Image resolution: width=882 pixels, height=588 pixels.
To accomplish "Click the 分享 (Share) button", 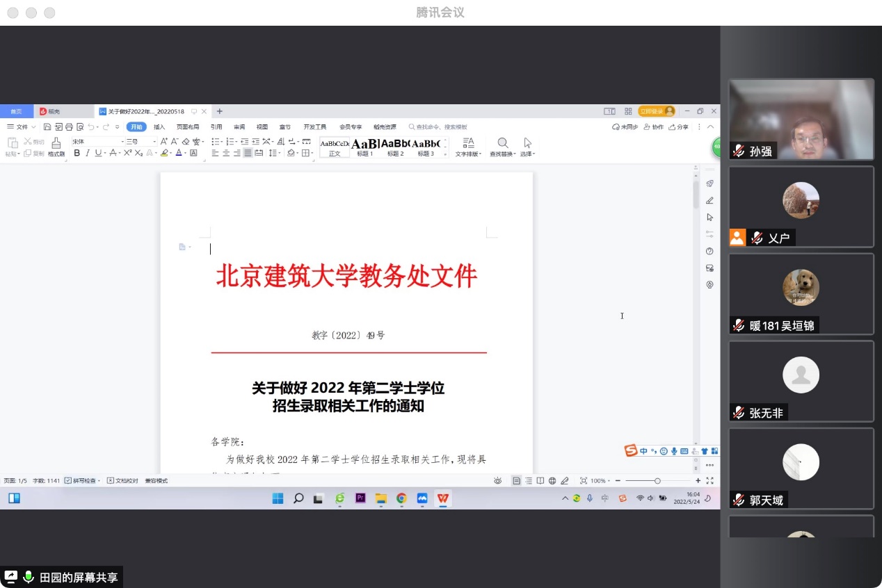I will coord(679,127).
